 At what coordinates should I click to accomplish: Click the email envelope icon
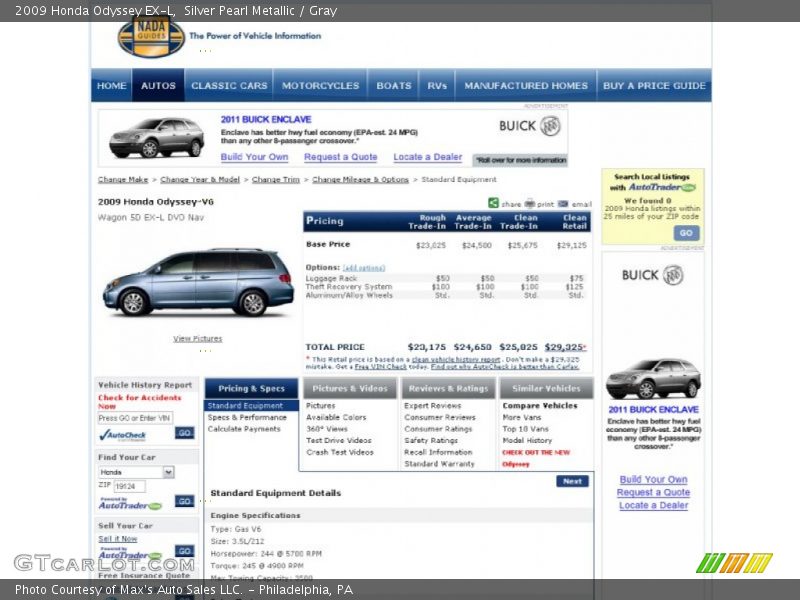tap(564, 202)
